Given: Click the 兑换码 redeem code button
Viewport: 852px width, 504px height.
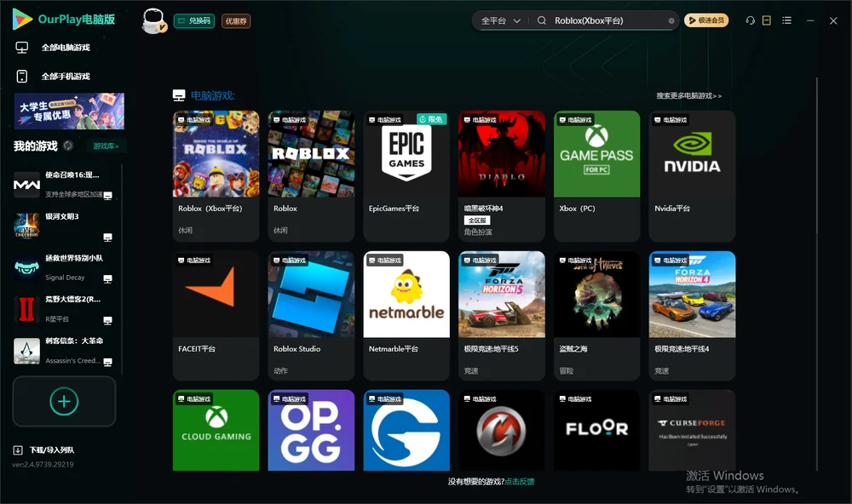Looking at the screenshot, I should tap(194, 21).
